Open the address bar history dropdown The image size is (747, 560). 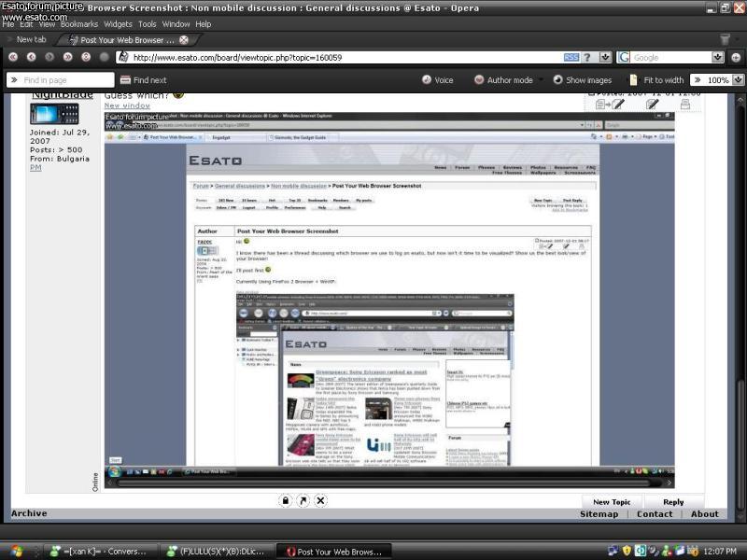coord(605,57)
